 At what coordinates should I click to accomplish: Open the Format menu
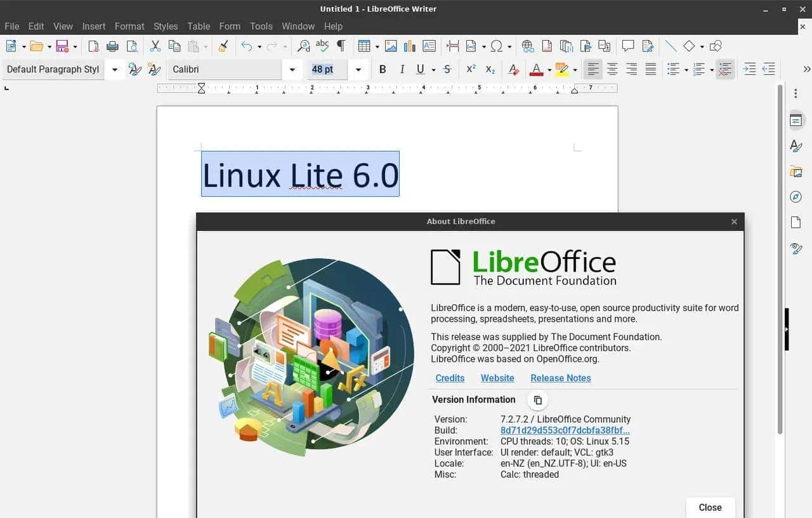tap(129, 26)
